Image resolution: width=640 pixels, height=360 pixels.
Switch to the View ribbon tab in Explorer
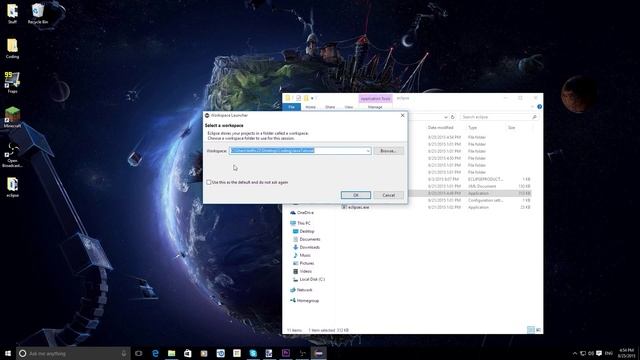(x=349, y=107)
